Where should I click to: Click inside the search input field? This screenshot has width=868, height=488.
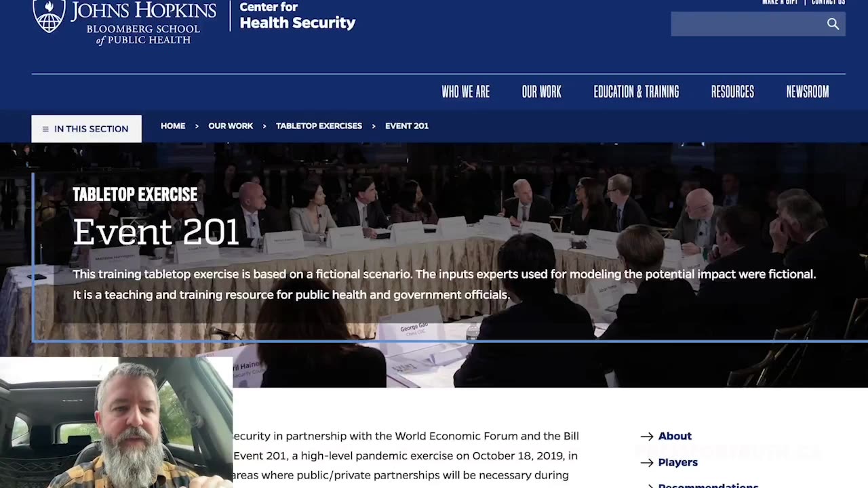pyautogui.click(x=746, y=24)
